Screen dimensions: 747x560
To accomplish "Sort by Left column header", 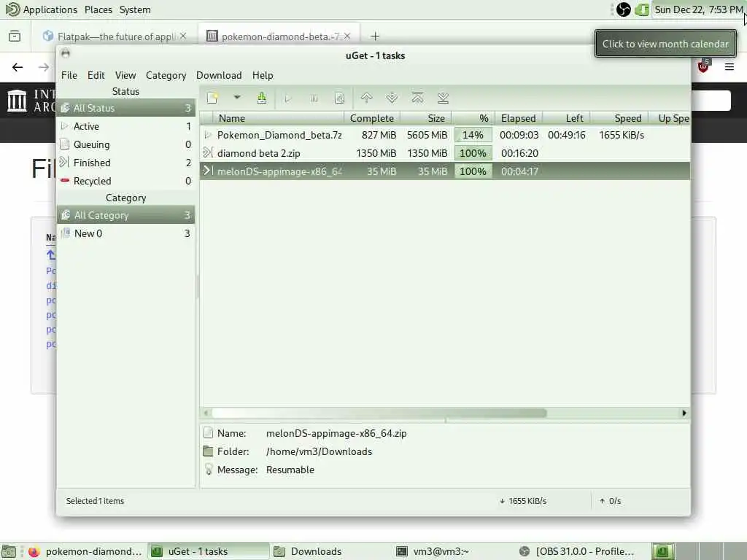I will [x=566, y=118].
